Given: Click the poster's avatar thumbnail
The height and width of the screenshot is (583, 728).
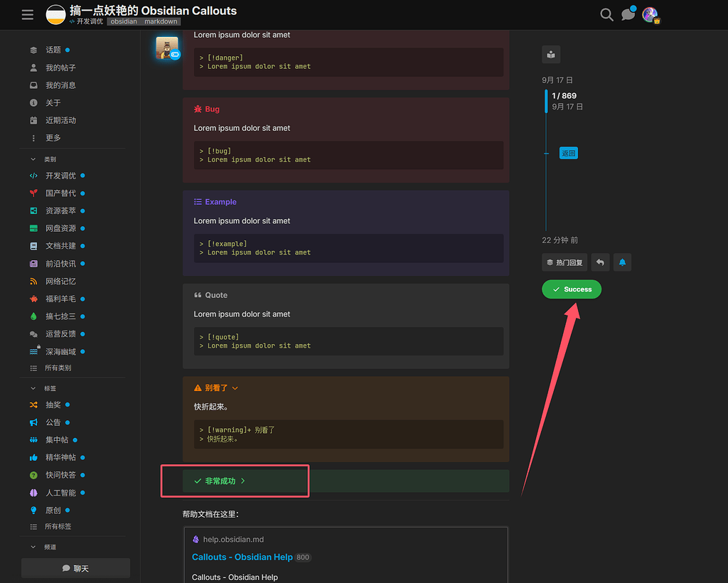Looking at the screenshot, I should coord(167,48).
